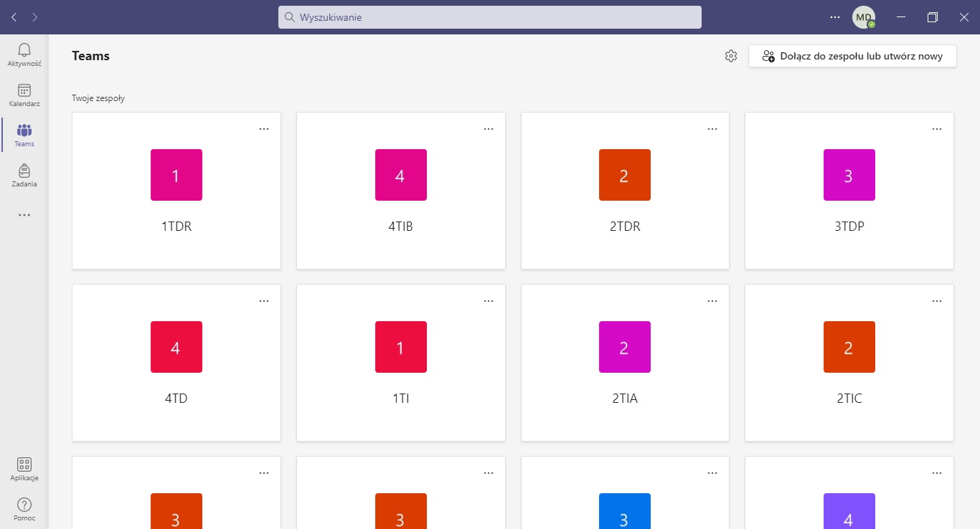Open Kalendarz in the sidebar
The width and height of the screenshot is (980, 529).
24,95
